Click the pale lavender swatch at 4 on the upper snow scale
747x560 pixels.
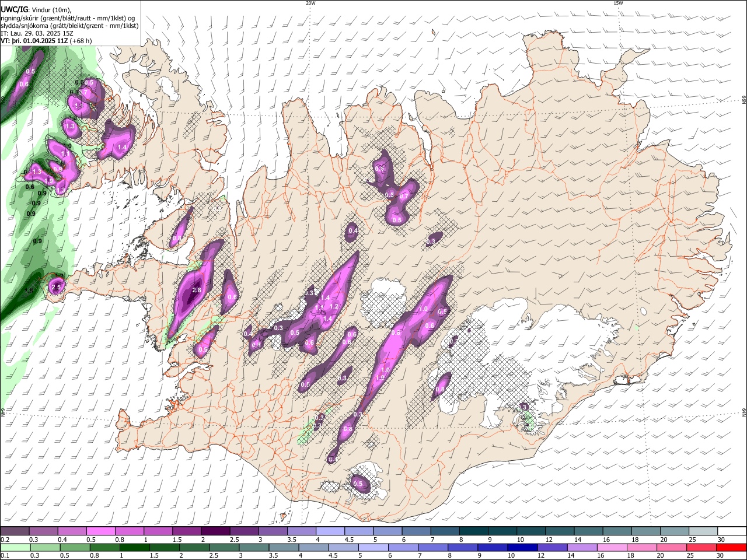[330, 532]
